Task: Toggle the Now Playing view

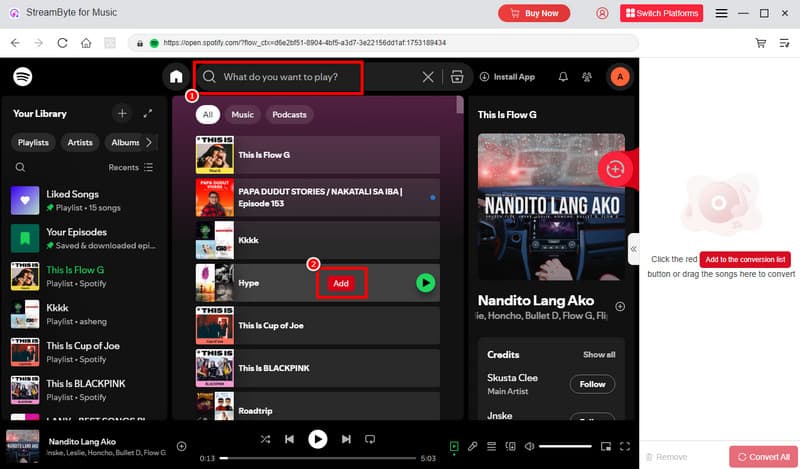Action: point(454,447)
